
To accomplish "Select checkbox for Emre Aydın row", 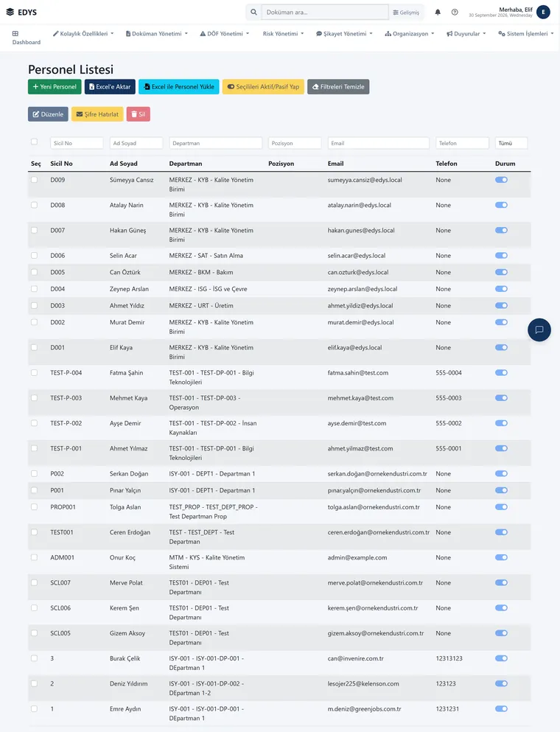I will point(34,708).
